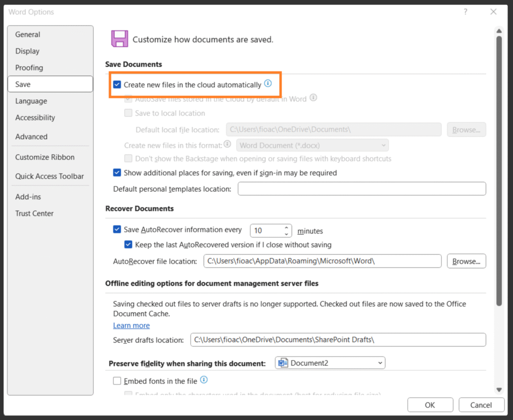Click info icon next to Embed fonts option
The height and width of the screenshot is (420, 513).
(x=204, y=380)
